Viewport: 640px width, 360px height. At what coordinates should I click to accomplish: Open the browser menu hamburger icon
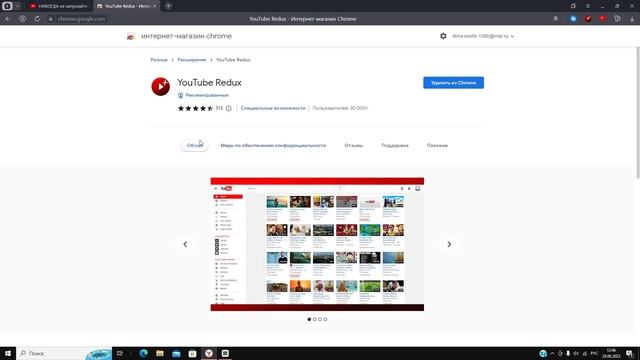(588, 6)
